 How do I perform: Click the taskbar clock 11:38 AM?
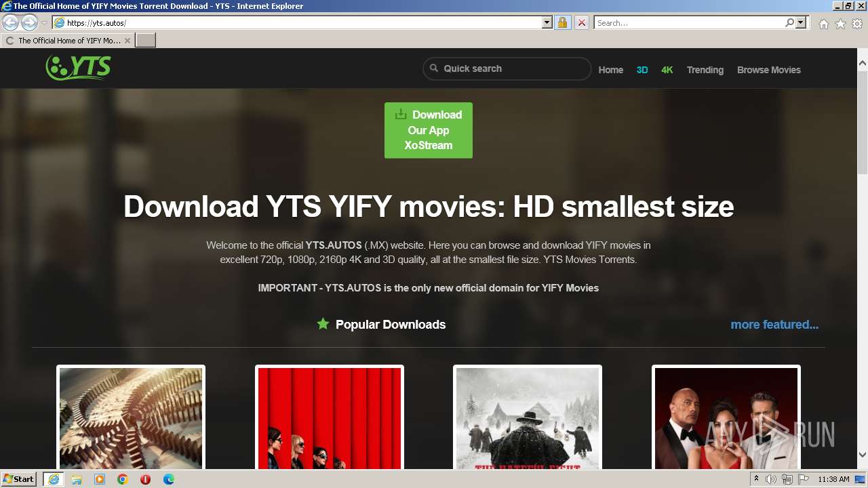point(833,479)
